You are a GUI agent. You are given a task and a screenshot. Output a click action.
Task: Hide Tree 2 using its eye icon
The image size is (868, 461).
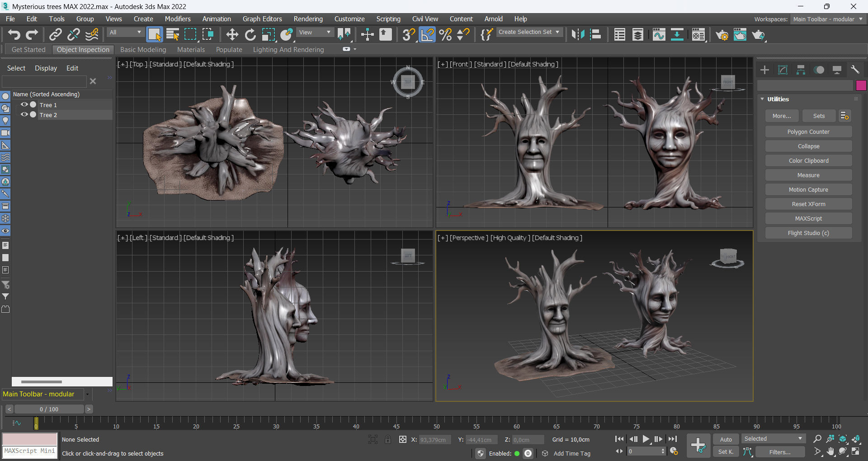click(24, 115)
